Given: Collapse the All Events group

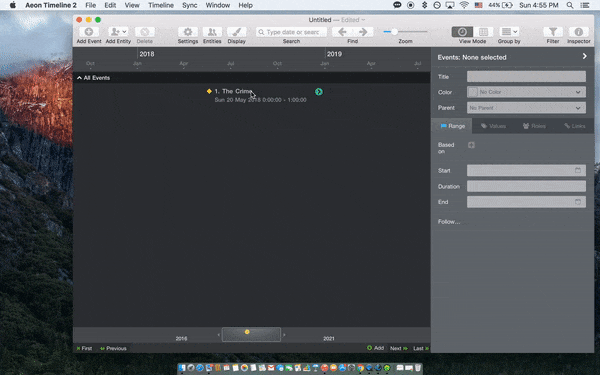Looking at the screenshot, I should [79, 78].
